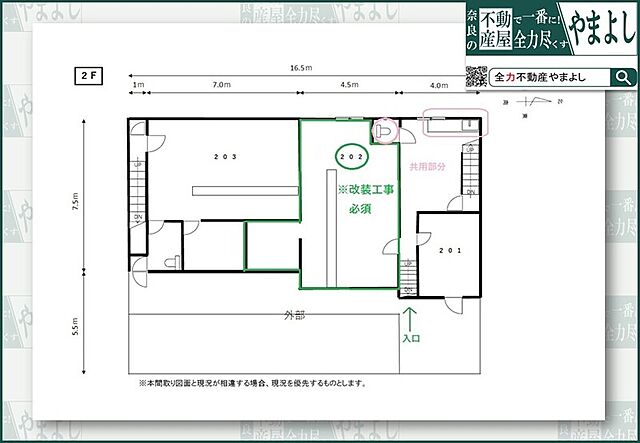Click the 外部 exterior label
This screenshot has width=640, height=443.
pyautogui.click(x=295, y=315)
